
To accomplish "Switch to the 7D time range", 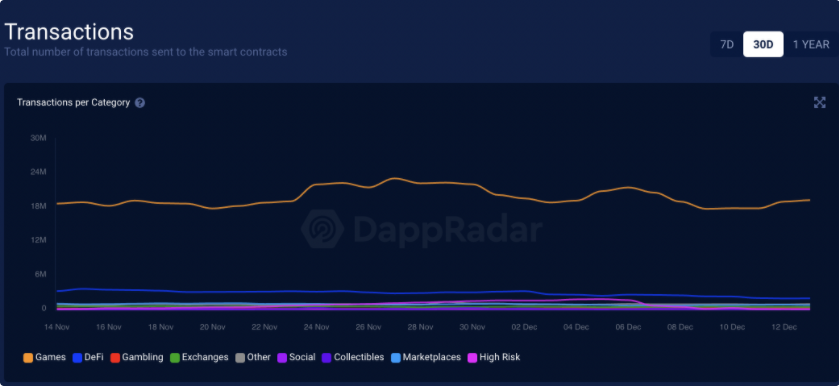I will (x=727, y=44).
